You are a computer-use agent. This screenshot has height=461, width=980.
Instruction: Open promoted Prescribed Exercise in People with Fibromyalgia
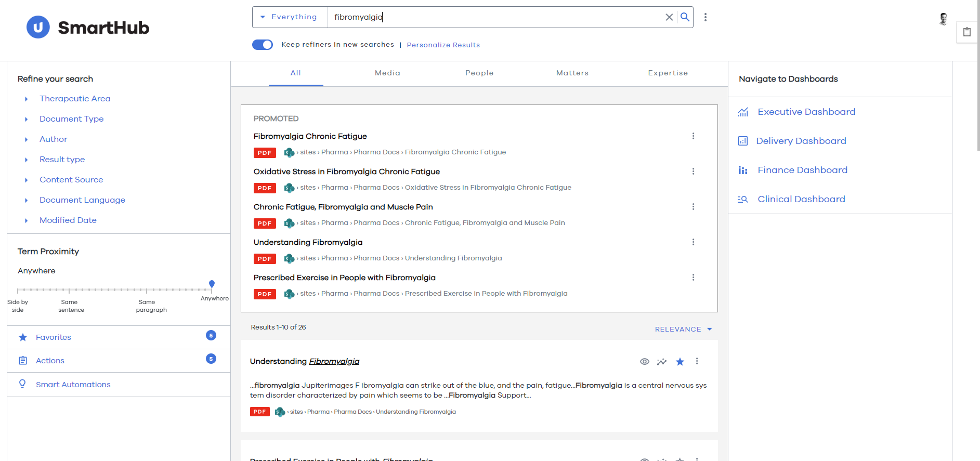coord(345,278)
